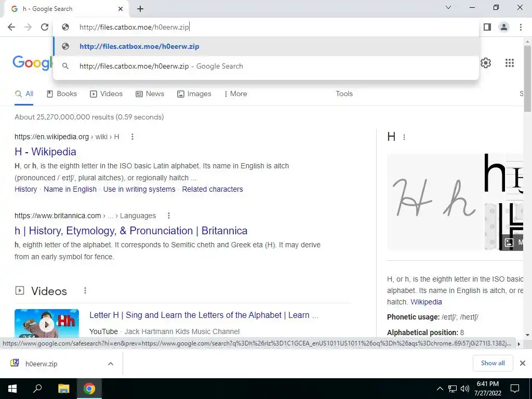
Task: Open the 'Related characters' sitelink
Action: (212, 189)
